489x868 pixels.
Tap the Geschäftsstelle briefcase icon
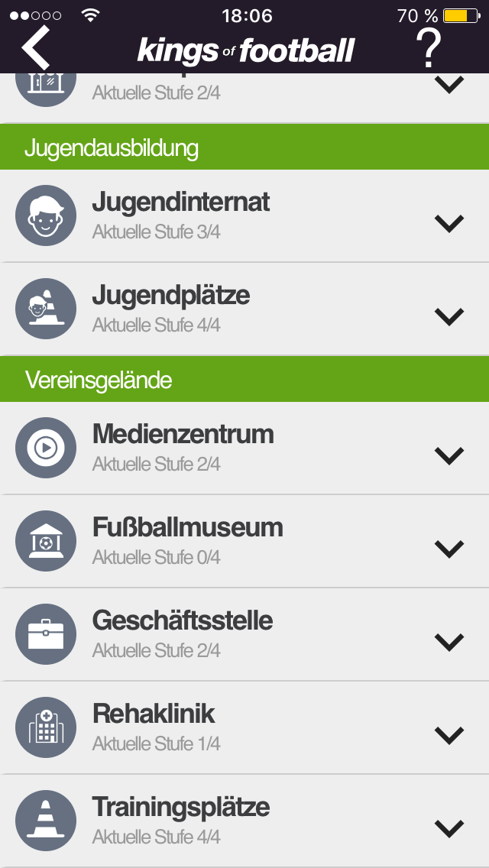point(45,634)
